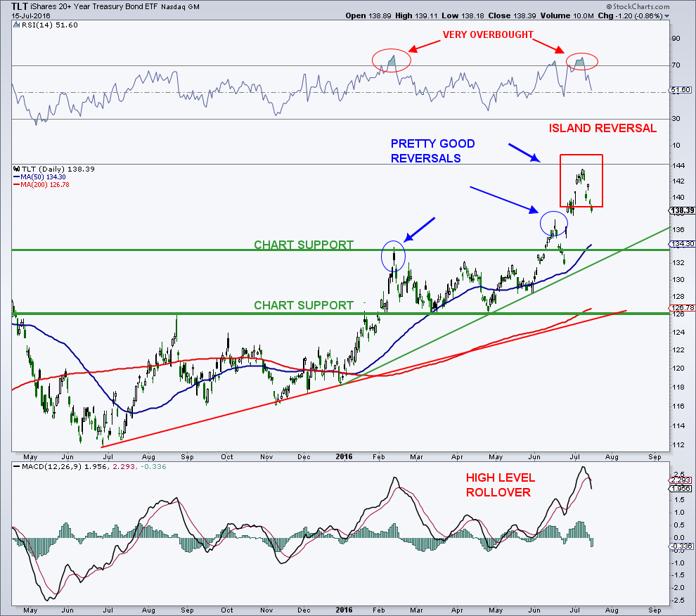Image resolution: width=696 pixels, height=616 pixels.
Task: Click the 138.39 price tag on right axis
Action: (x=681, y=210)
